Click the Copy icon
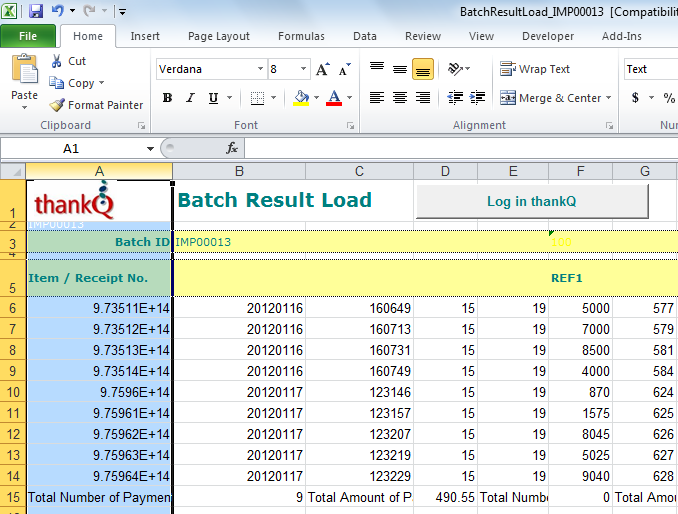The width and height of the screenshot is (678, 514). (x=56, y=83)
